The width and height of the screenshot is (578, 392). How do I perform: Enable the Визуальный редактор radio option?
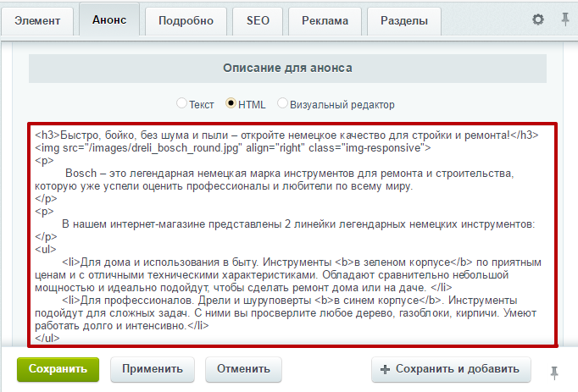[282, 103]
